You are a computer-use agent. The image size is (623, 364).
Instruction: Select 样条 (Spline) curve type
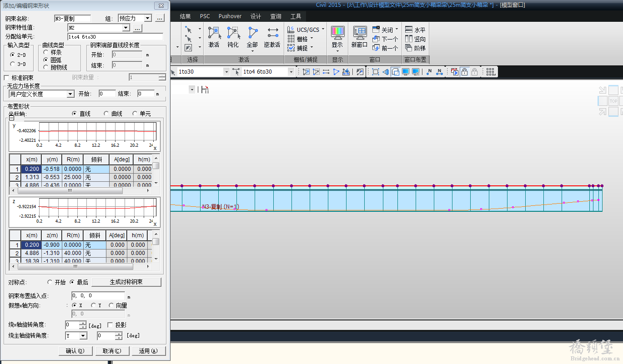tap(46, 52)
